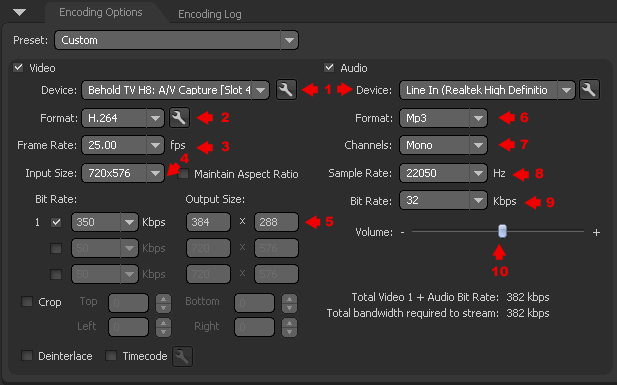The image size is (617, 385).
Task: Open the audio Bit Rate dropdown
Action: click(443, 200)
